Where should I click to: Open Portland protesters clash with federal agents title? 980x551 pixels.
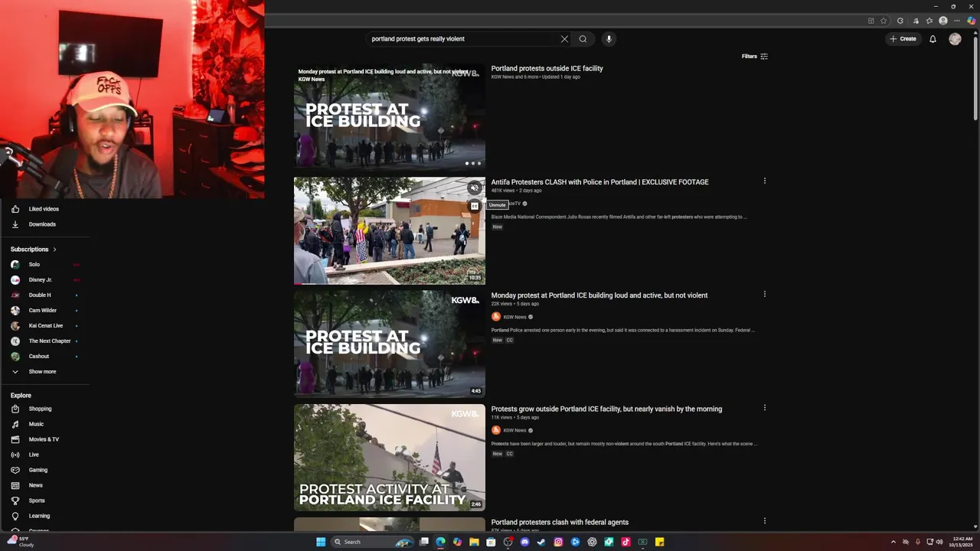coord(560,522)
